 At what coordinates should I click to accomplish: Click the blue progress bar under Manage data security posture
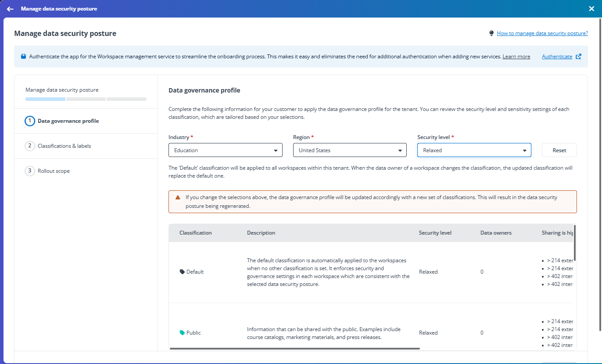(45, 99)
